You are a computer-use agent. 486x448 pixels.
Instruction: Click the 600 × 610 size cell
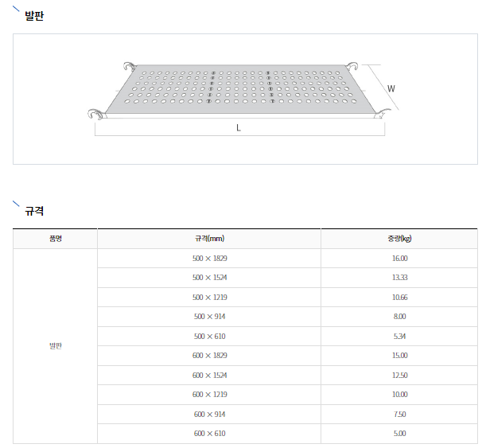209,434
